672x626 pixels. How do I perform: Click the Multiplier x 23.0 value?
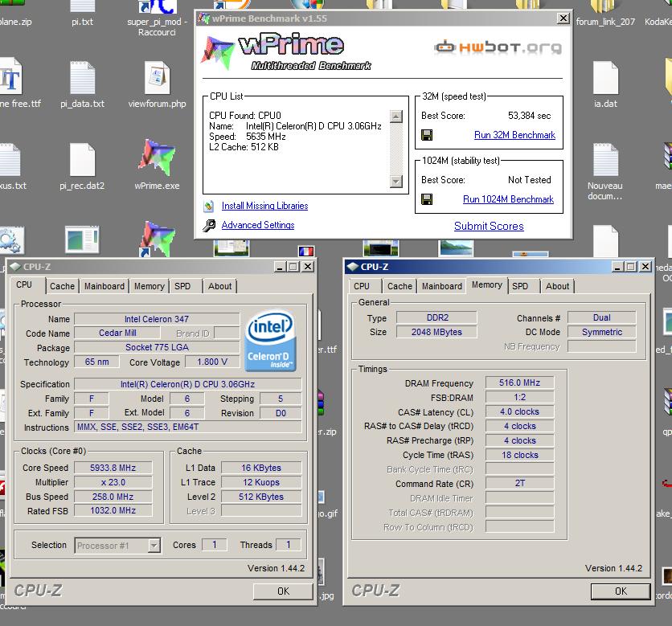[x=113, y=482]
